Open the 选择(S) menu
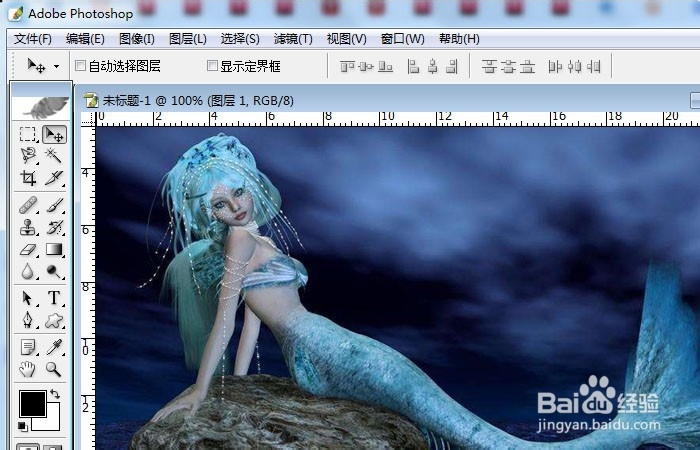This screenshot has width=700, height=450. tap(240, 39)
